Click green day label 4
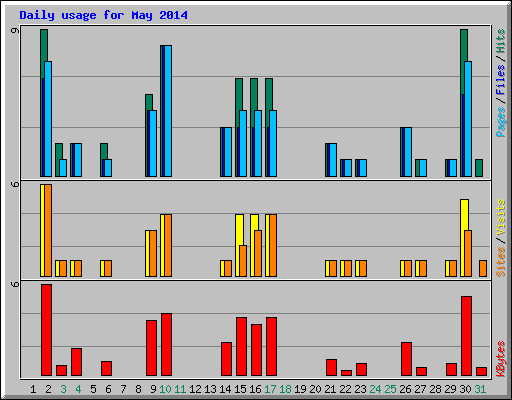This screenshot has height=400, width=512. pos(78,389)
